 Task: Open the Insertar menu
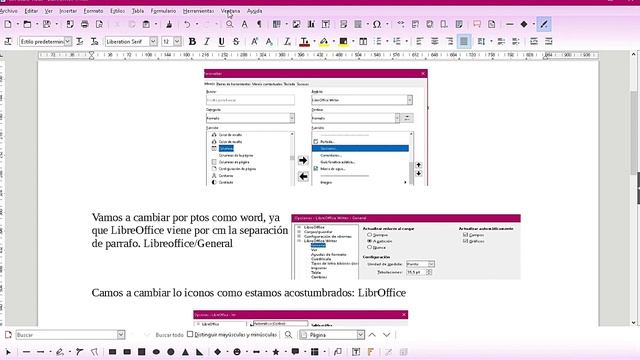pyautogui.click(x=68, y=11)
